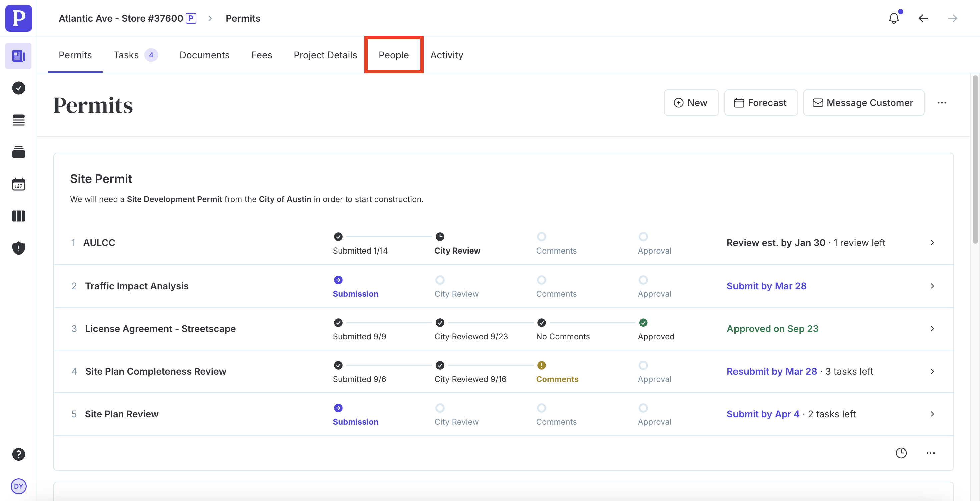Image resolution: width=980 pixels, height=501 pixels.
Task: Click the Purple P home logo
Action: pyautogui.click(x=18, y=18)
